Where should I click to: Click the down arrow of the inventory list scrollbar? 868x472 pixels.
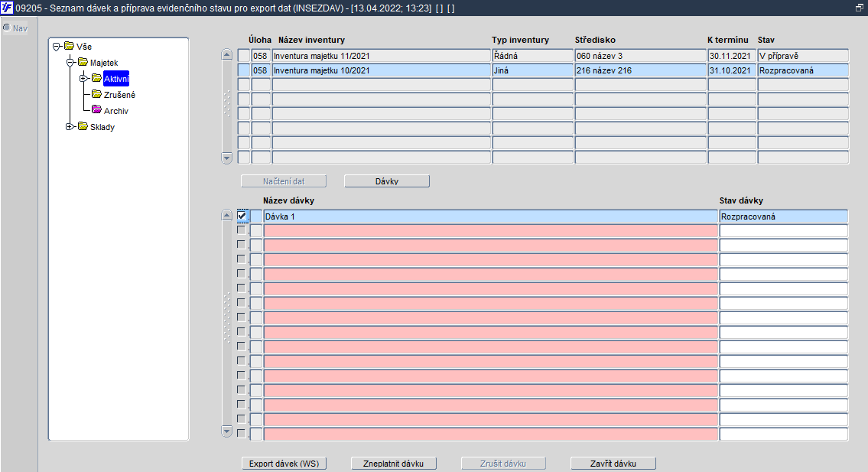(x=226, y=158)
